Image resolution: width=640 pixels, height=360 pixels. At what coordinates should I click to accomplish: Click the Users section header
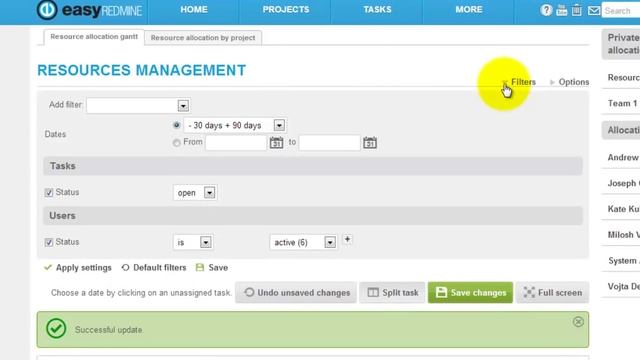pyautogui.click(x=313, y=216)
